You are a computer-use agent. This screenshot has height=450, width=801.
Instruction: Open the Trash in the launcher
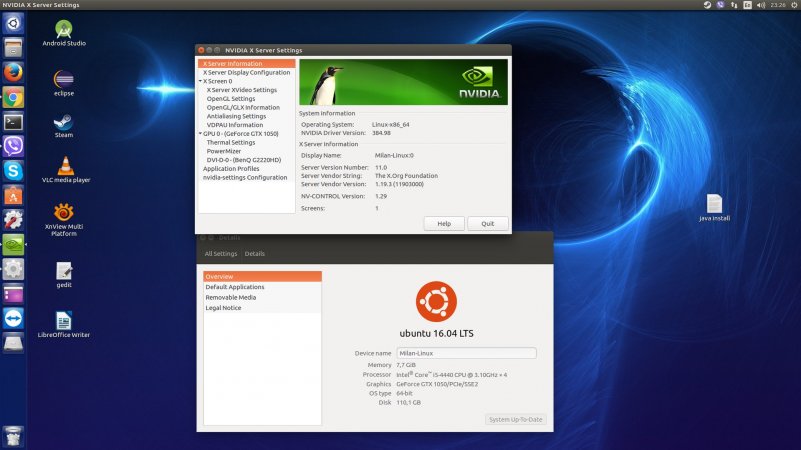(x=13, y=436)
